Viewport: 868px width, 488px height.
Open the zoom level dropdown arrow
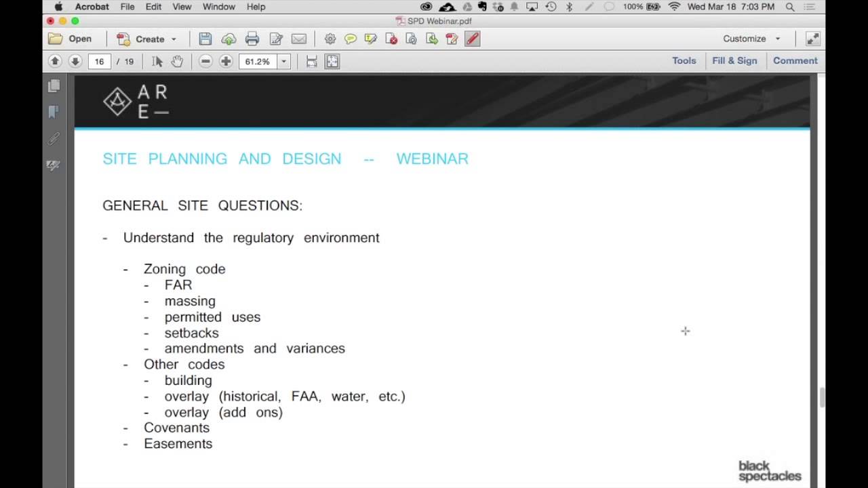coord(283,61)
